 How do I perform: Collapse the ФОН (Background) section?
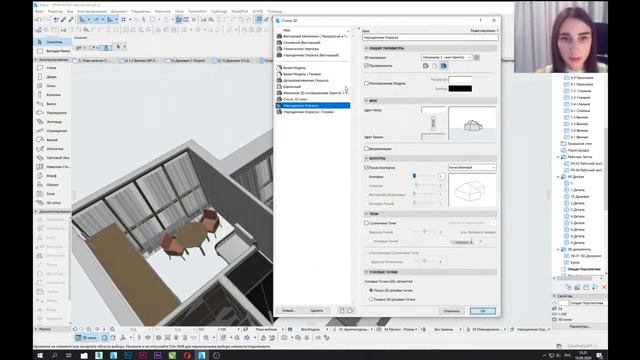coord(366,100)
